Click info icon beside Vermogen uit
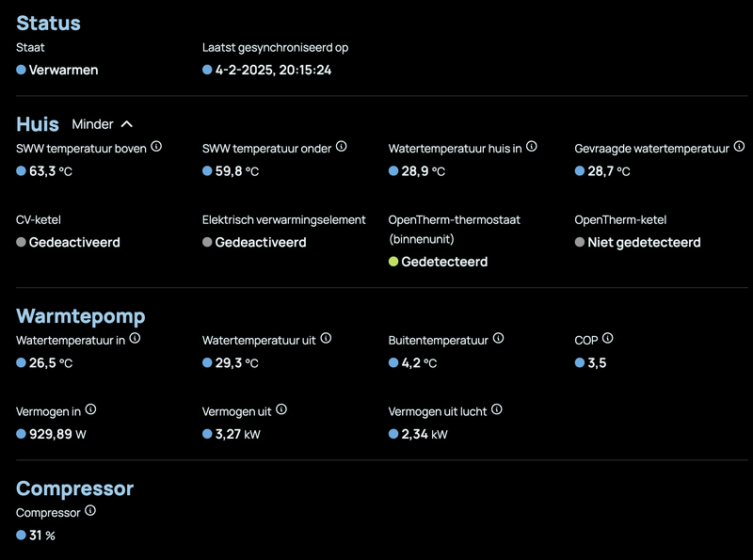 click(x=280, y=409)
